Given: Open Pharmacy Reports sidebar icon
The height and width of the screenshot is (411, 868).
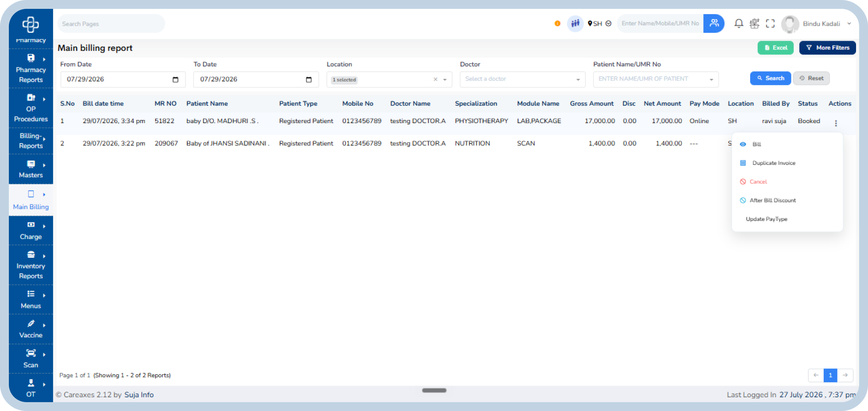Looking at the screenshot, I should coord(31,58).
